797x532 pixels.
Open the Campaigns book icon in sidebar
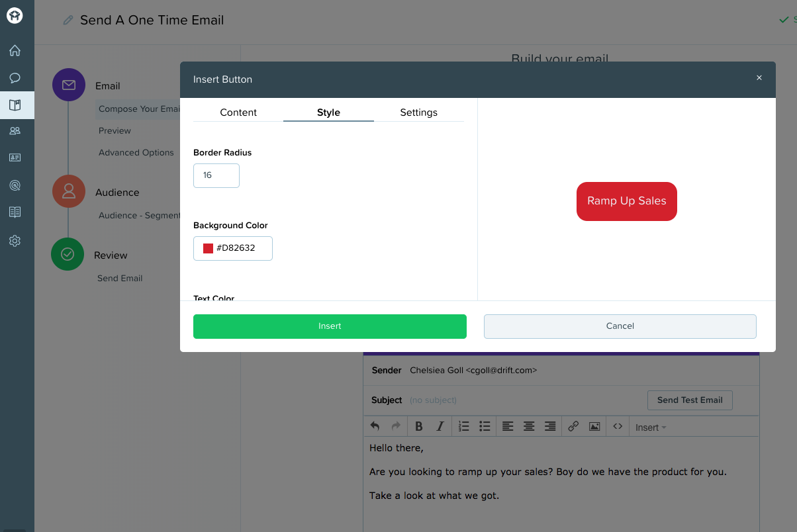tap(15, 105)
